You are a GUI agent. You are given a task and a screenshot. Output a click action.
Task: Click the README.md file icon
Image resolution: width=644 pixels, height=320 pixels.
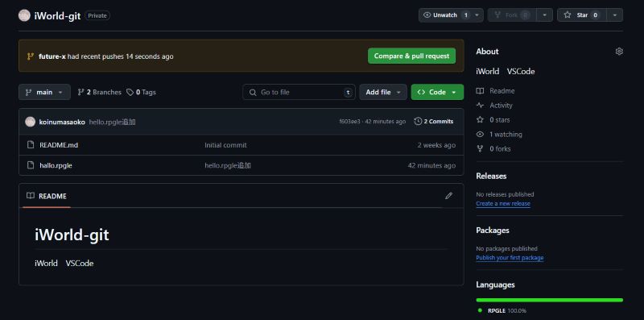coord(30,145)
